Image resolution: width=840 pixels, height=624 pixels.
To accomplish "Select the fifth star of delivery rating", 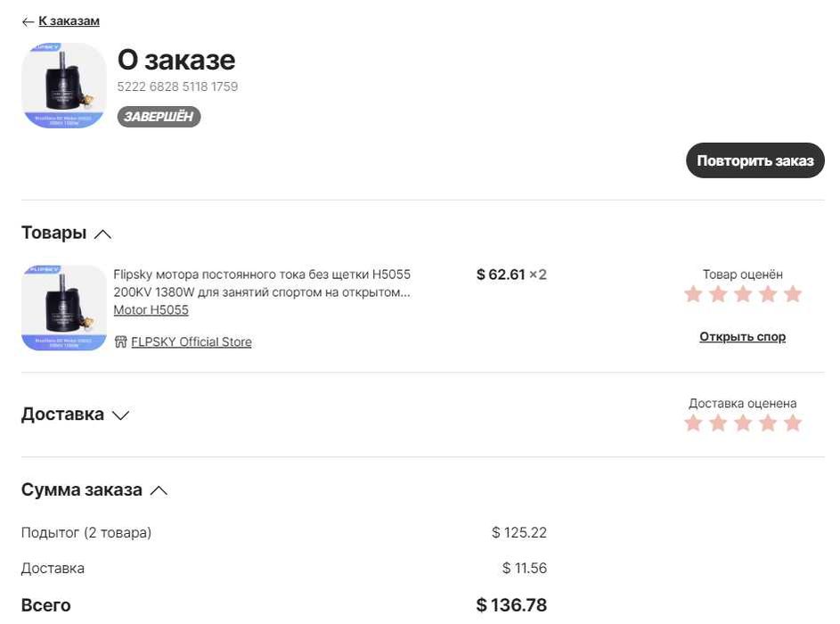I will tap(793, 423).
